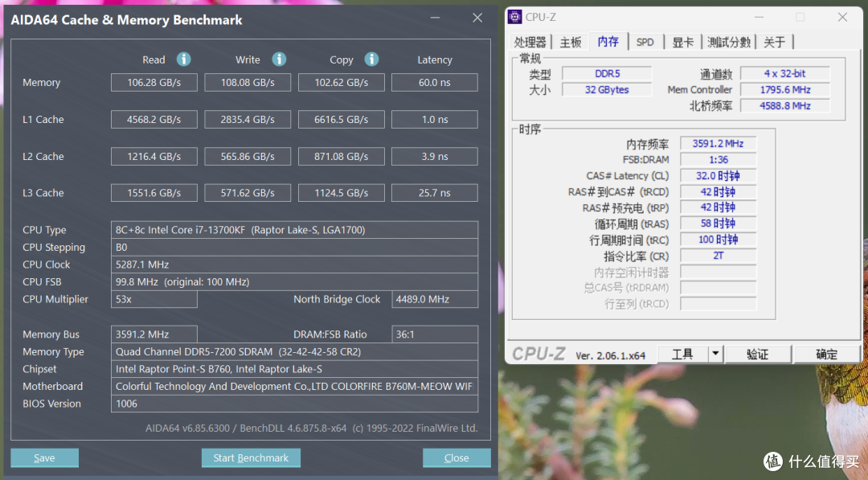Click the CPU-Z title bar app icon

(514, 17)
